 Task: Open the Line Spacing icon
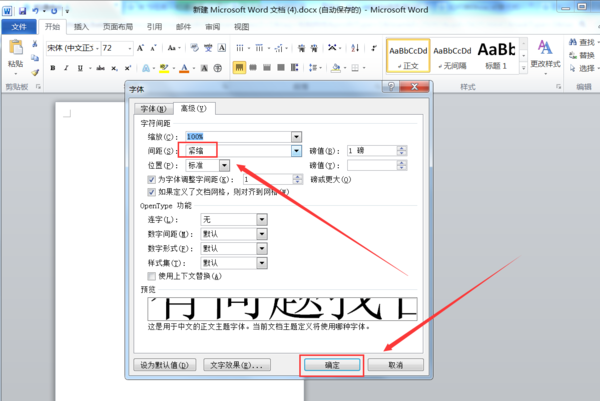(x=313, y=68)
